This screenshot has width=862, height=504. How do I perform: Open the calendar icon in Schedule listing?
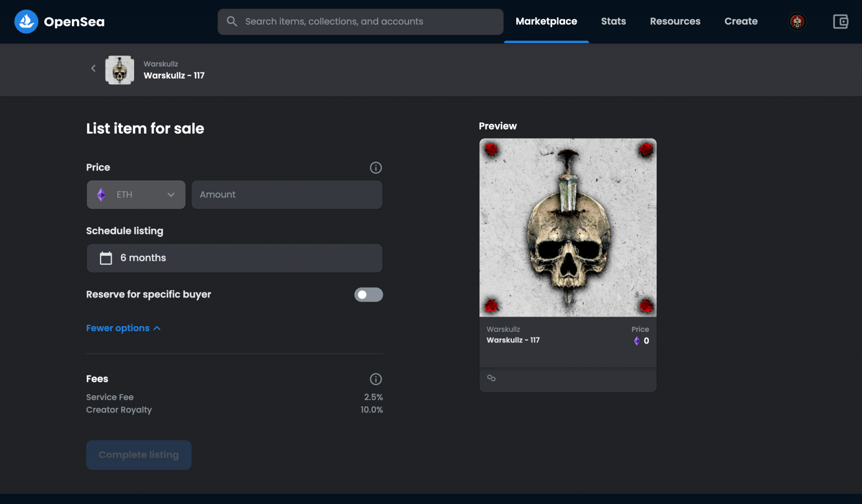coord(106,258)
